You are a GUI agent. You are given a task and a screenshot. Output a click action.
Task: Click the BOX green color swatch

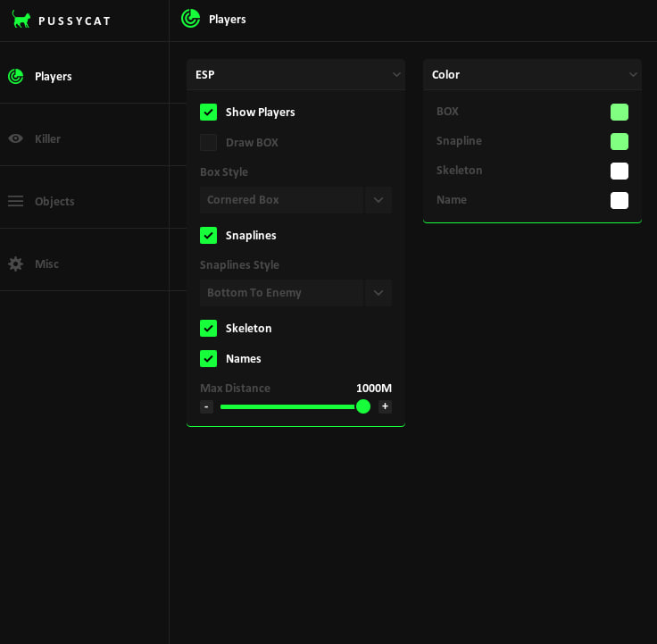pyautogui.click(x=619, y=112)
